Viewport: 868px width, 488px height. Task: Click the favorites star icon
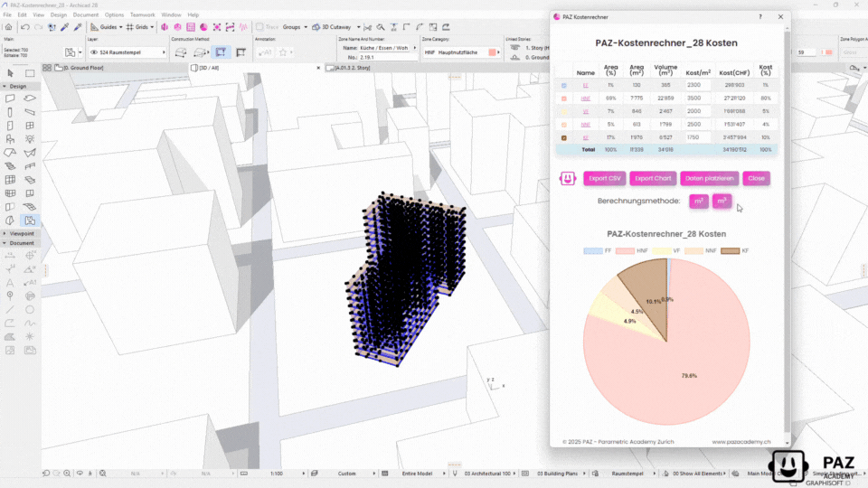tap(283, 52)
